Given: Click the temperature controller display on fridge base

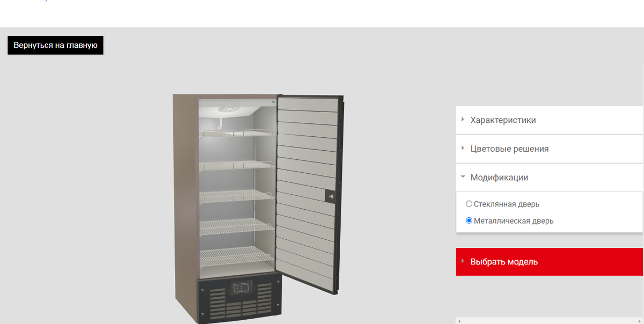Looking at the screenshot, I should coord(240,288).
